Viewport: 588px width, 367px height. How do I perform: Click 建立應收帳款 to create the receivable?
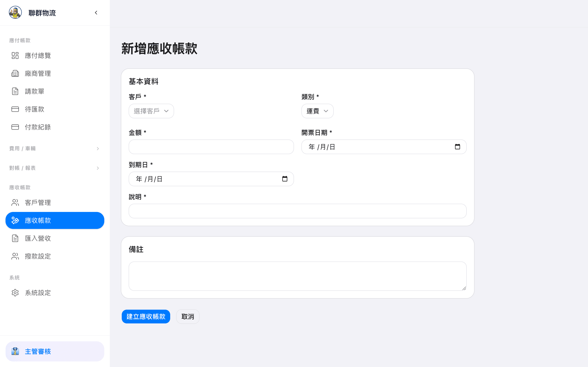[x=146, y=316]
